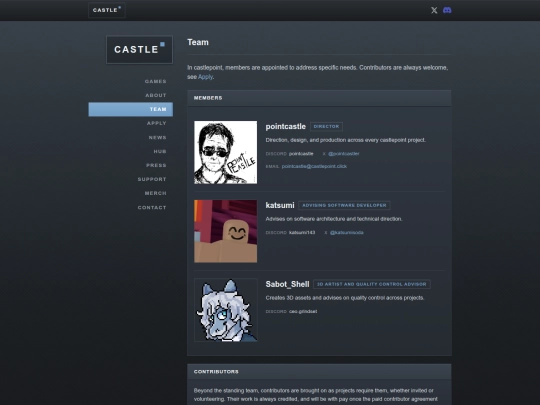View pointcastle's sketch avatar

pyautogui.click(x=226, y=152)
